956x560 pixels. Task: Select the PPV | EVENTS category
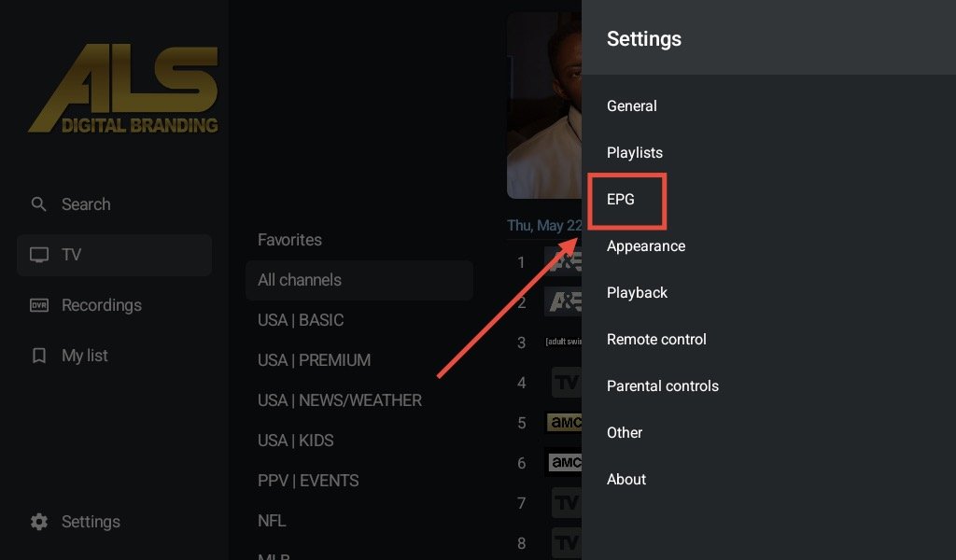pyautogui.click(x=308, y=481)
